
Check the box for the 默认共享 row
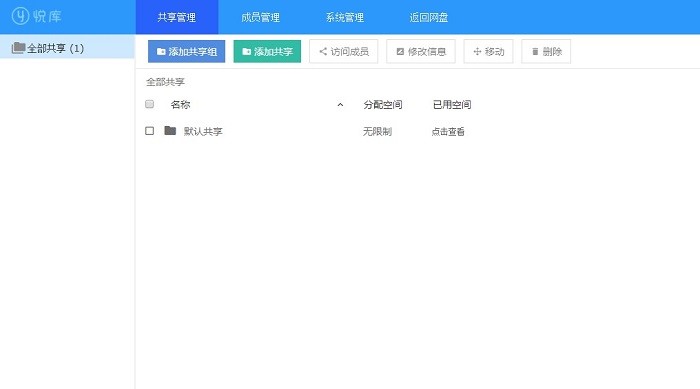pos(150,131)
